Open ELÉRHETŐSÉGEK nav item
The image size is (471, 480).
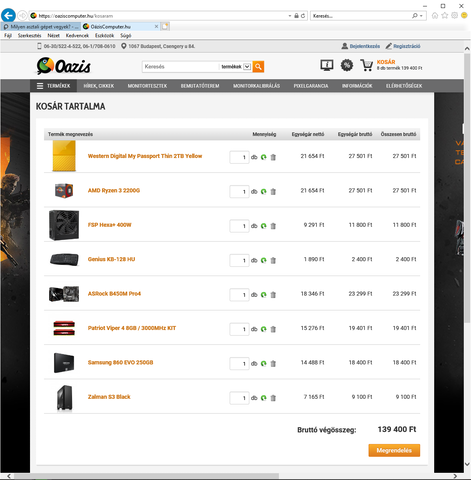(x=404, y=86)
